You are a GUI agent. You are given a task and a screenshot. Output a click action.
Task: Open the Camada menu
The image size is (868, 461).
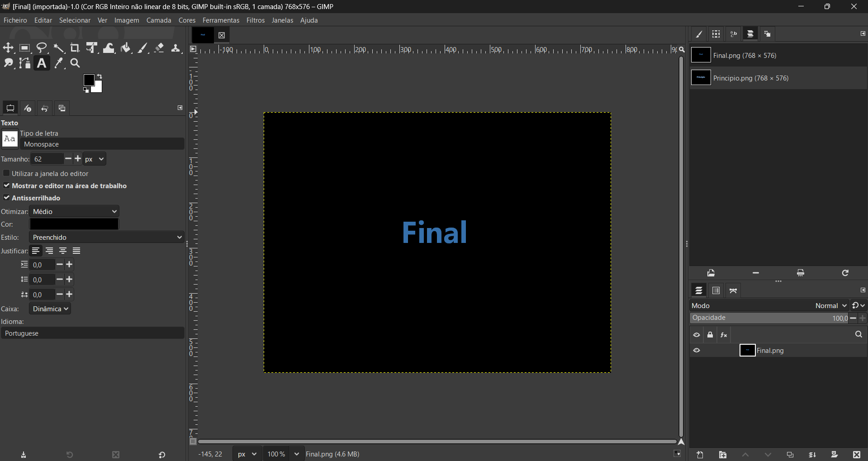point(159,20)
